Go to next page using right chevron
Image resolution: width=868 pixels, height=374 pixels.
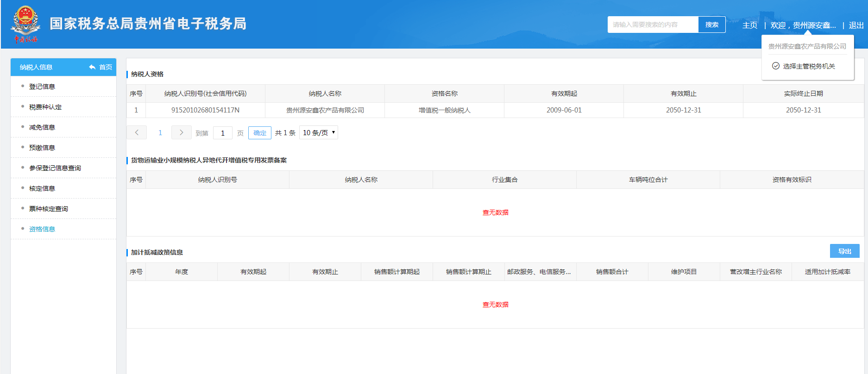(x=181, y=133)
